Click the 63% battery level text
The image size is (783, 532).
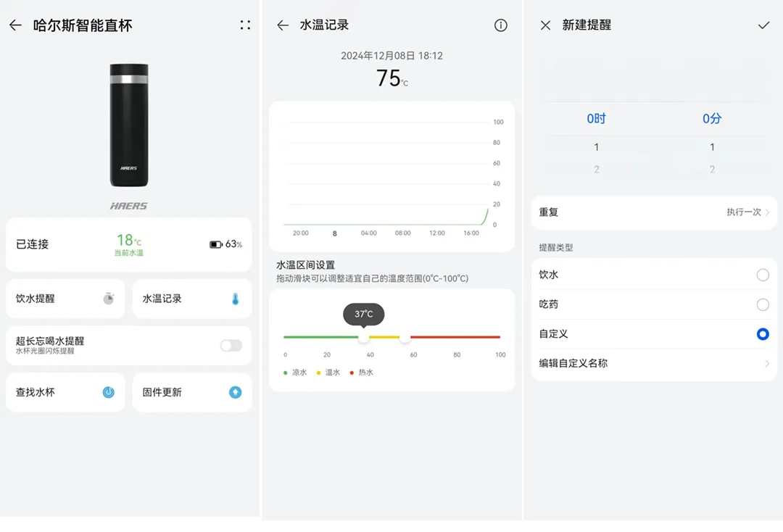coord(233,244)
